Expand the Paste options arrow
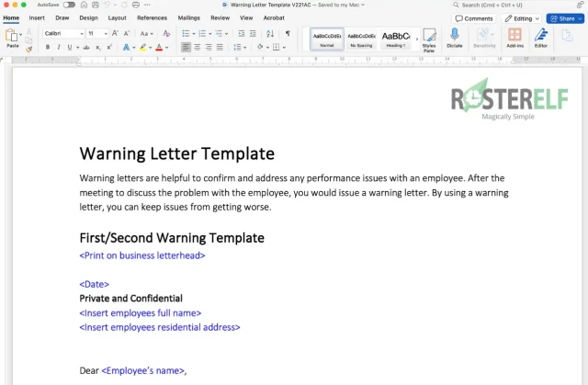The image size is (588, 385). click(x=20, y=34)
